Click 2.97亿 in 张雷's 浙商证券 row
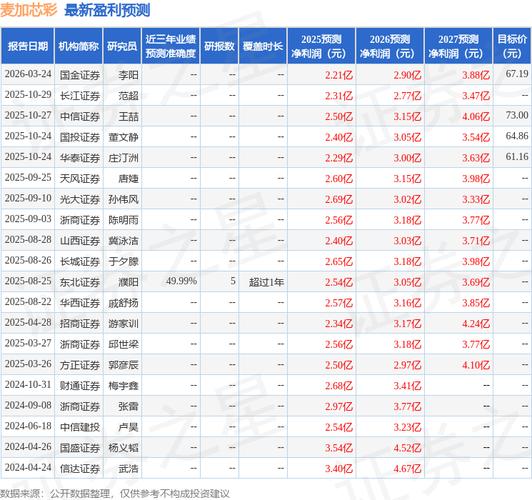The width and height of the screenshot is (532, 500). pos(339,406)
